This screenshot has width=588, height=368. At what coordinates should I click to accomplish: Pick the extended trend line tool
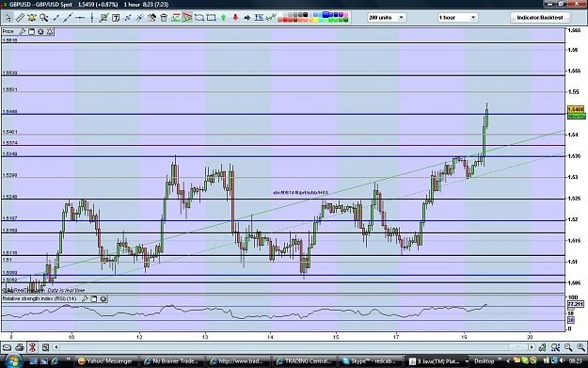coord(68,17)
